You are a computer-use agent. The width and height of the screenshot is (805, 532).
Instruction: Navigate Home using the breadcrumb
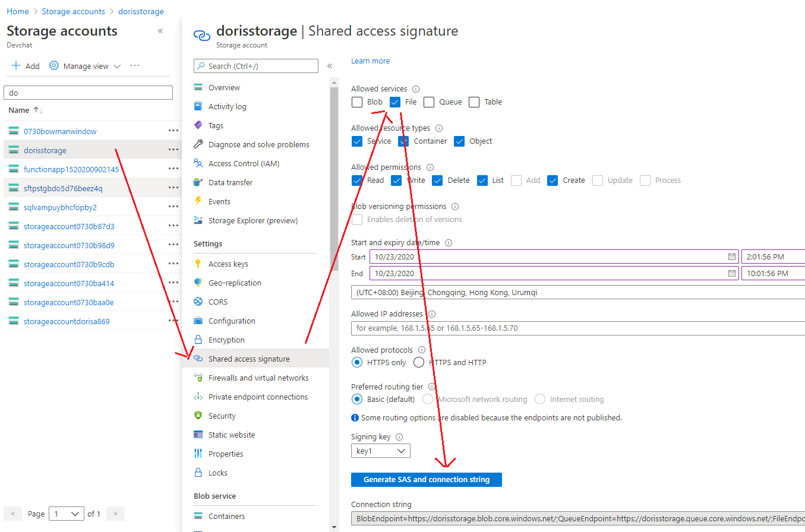17,11
